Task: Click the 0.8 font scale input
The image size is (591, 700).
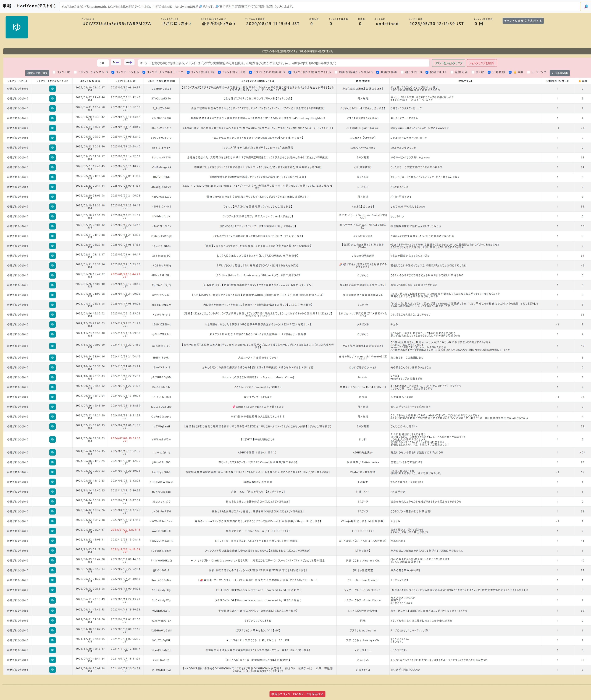Action: point(103,63)
